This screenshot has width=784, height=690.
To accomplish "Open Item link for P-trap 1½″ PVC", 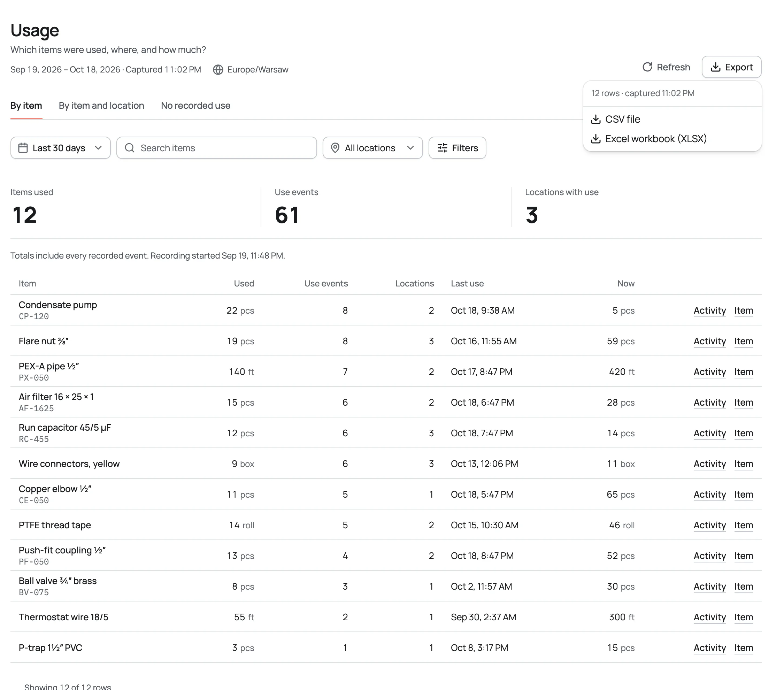I will (743, 648).
